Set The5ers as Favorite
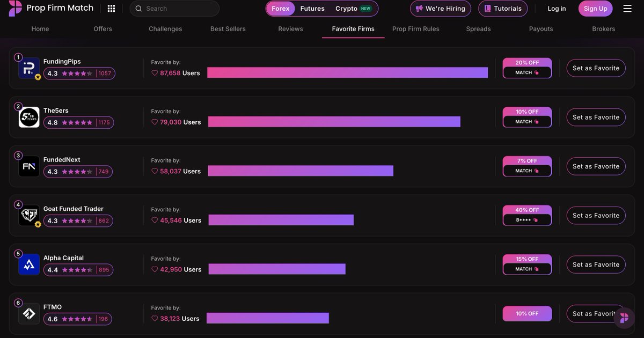Screen dimensions: 644x338 596,117
